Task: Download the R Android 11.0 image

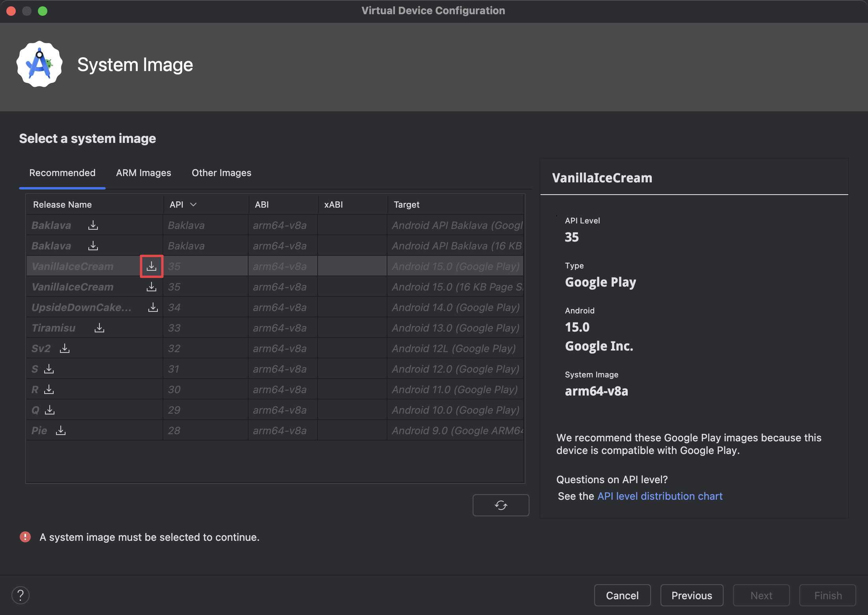Action: [49, 389]
